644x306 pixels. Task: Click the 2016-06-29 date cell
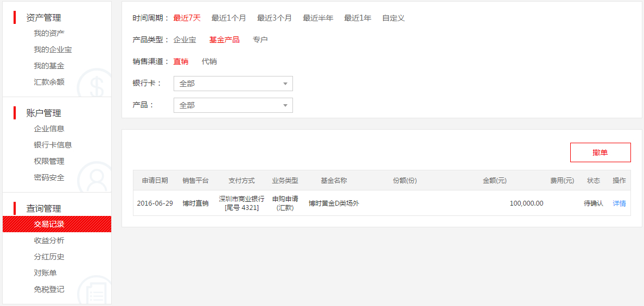pos(155,203)
